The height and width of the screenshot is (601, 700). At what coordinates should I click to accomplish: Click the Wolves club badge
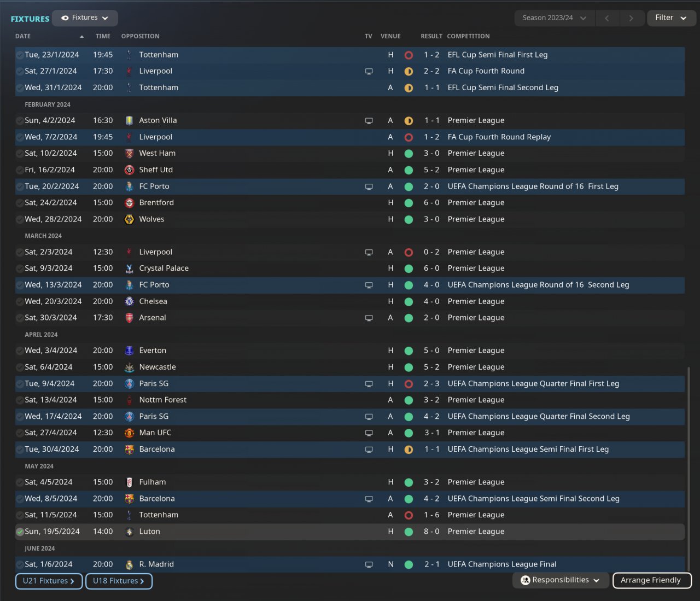click(129, 219)
